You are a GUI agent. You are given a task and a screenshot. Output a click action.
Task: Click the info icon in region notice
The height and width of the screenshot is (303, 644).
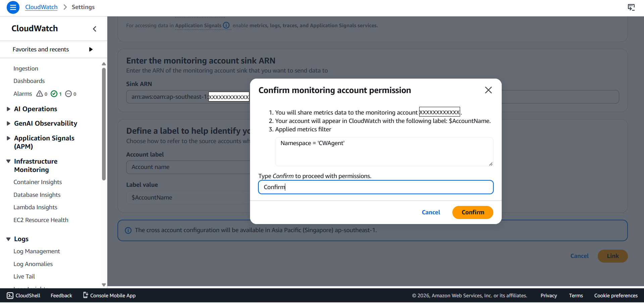pos(128,230)
